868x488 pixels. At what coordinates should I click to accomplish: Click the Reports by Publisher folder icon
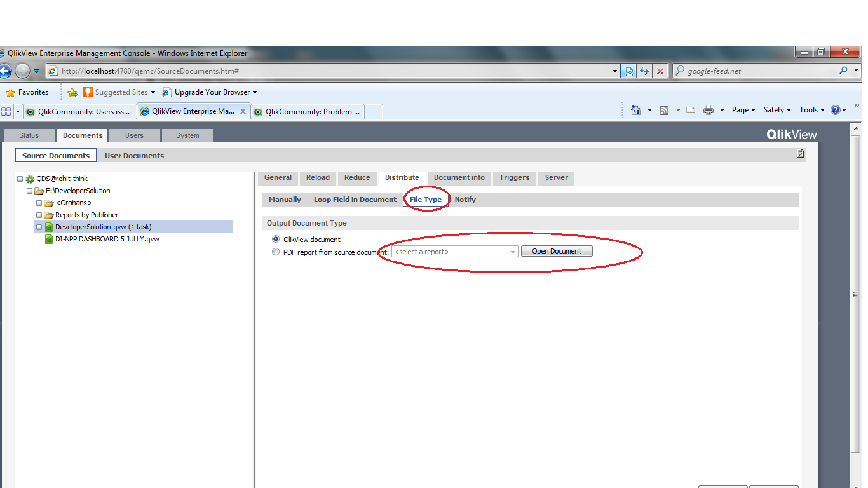[49, 215]
